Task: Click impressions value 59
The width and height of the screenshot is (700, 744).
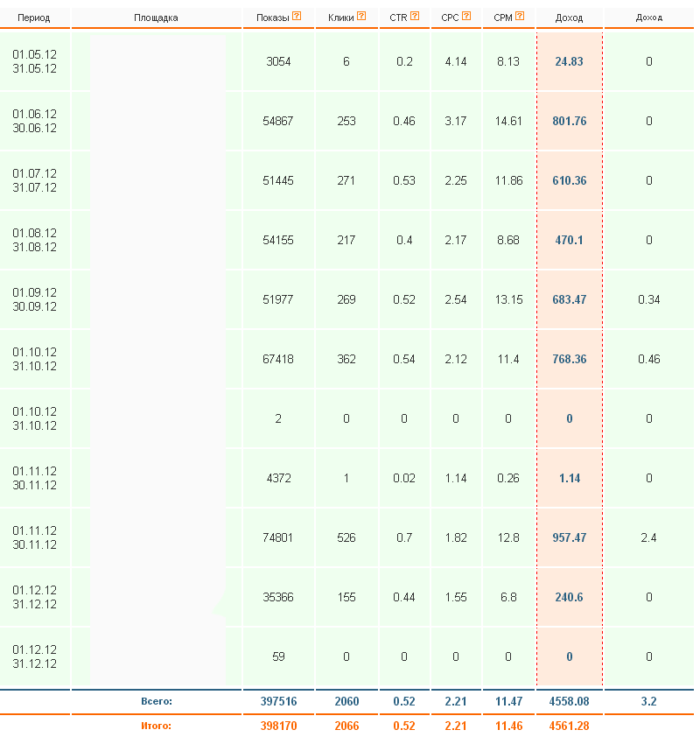Action: point(278,656)
